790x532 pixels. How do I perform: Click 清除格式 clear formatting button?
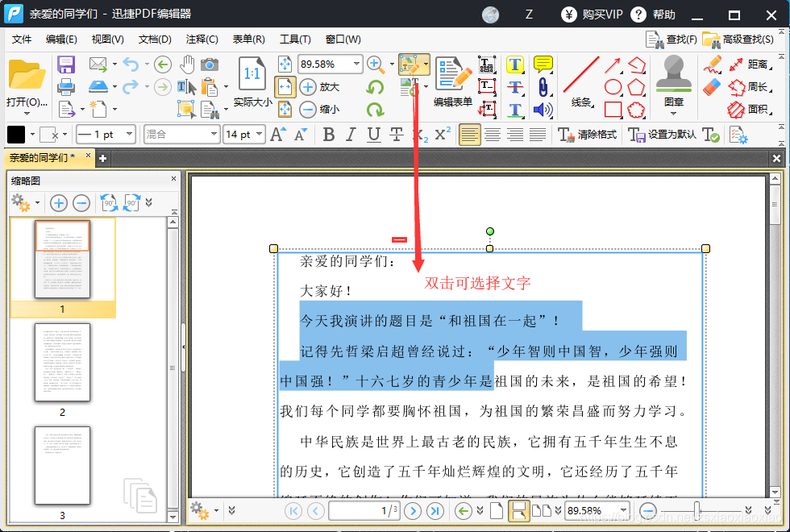[x=588, y=135]
